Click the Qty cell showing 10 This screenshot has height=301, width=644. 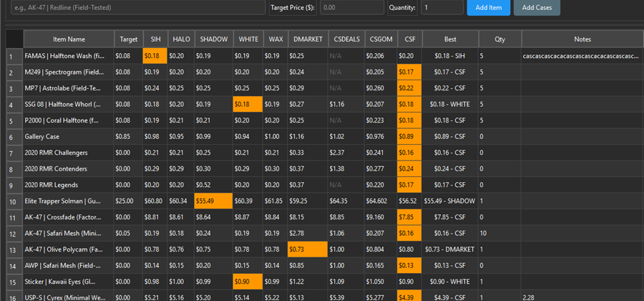500,233
